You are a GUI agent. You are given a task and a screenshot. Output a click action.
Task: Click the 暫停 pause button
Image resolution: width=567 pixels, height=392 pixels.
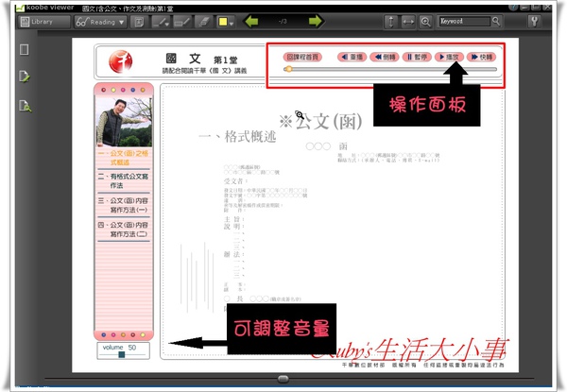pyautogui.click(x=417, y=57)
